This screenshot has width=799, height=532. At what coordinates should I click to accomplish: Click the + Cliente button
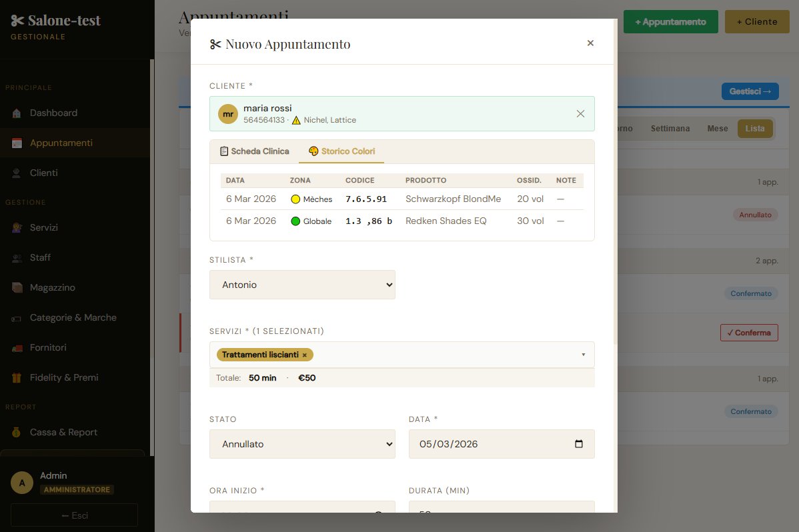[757, 22]
